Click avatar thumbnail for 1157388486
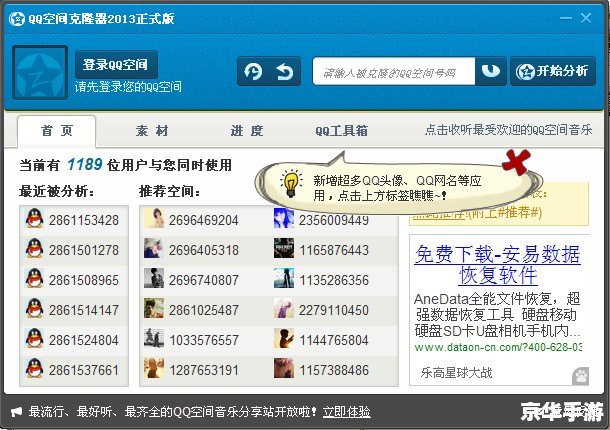Screen dimensions: 610x430 pyautogui.click(x=284, y=368)
